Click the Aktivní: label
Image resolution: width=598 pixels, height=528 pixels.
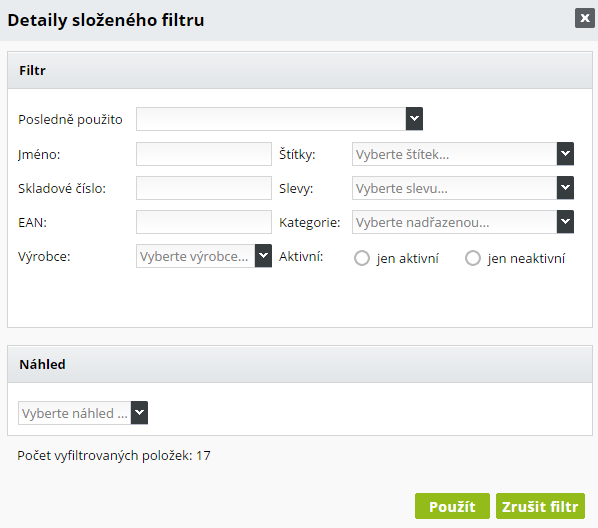[301, 256]
